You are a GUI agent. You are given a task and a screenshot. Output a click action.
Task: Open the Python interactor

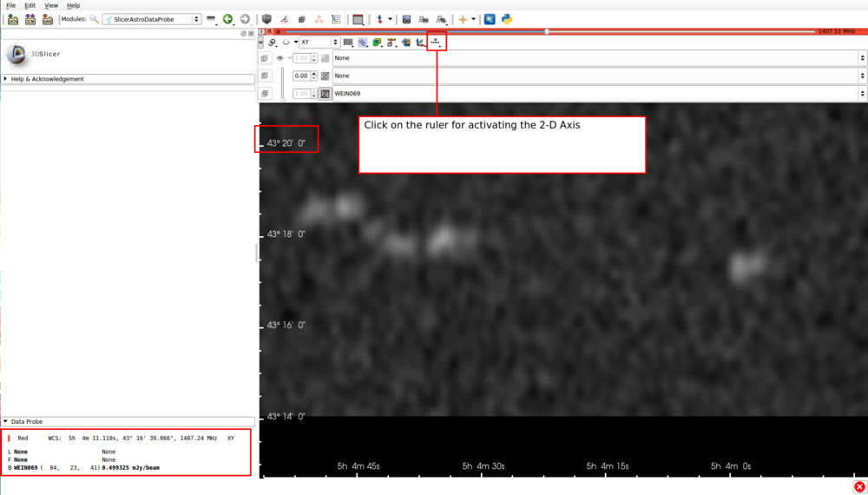click(x=507, y=19)
